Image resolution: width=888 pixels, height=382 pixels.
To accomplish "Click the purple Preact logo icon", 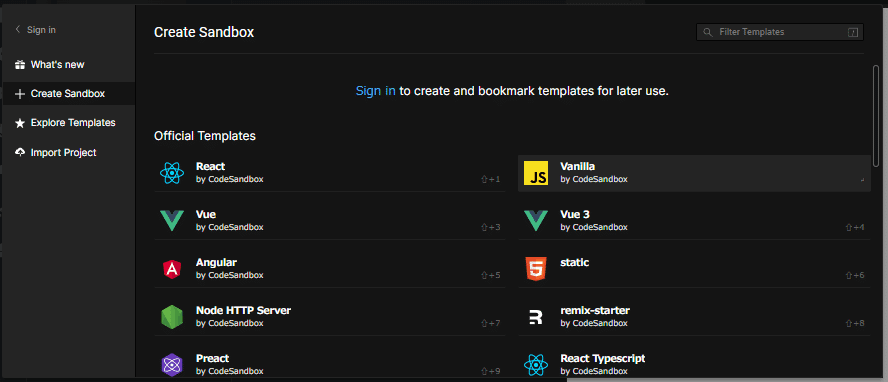I will 172,364.
